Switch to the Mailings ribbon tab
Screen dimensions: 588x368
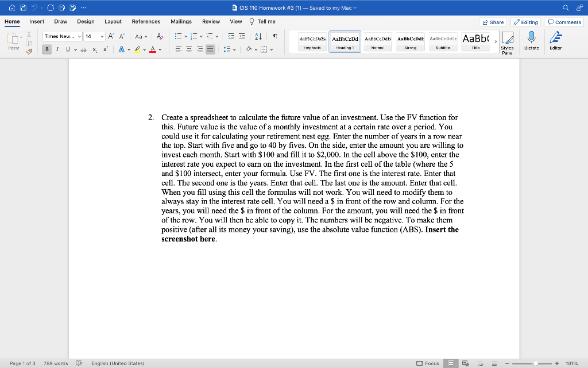coord(181,21)
